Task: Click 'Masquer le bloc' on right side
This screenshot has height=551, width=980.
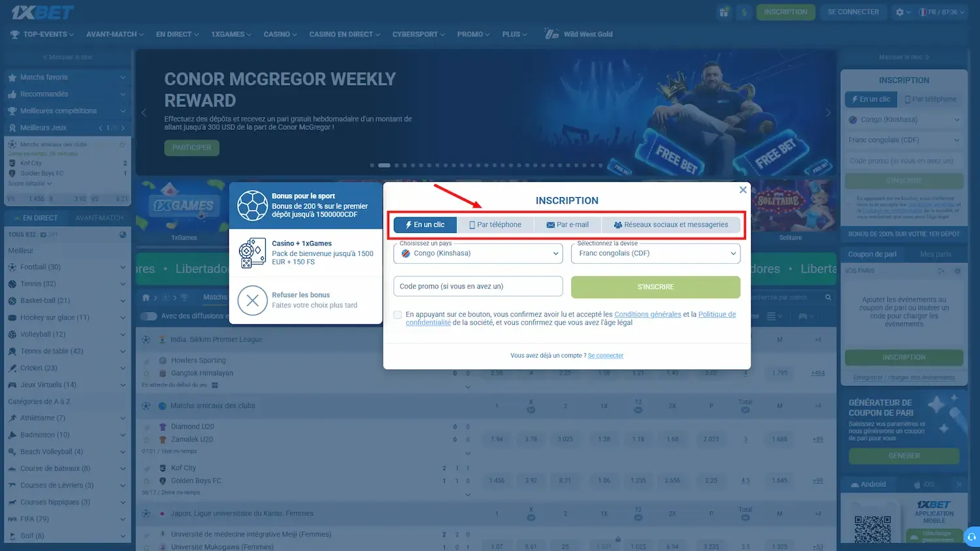Action: (904, 57)
